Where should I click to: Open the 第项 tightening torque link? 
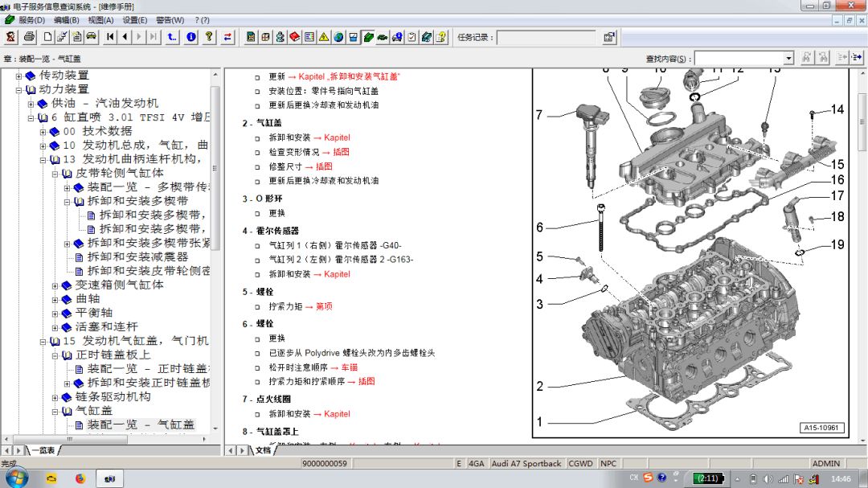click(323, 306)
